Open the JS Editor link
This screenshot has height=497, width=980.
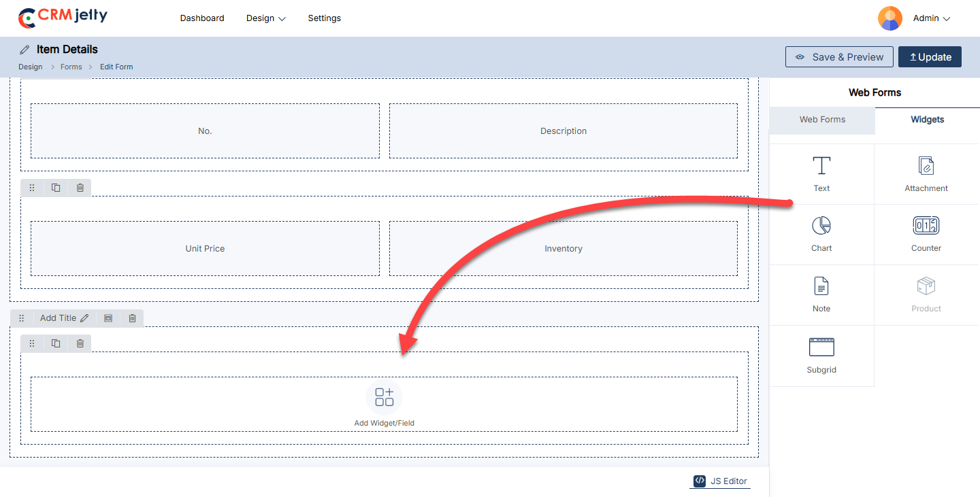(721, 481)
